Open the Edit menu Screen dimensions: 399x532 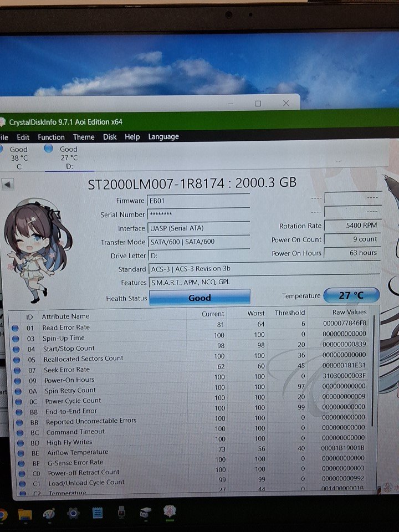(23, 137)
